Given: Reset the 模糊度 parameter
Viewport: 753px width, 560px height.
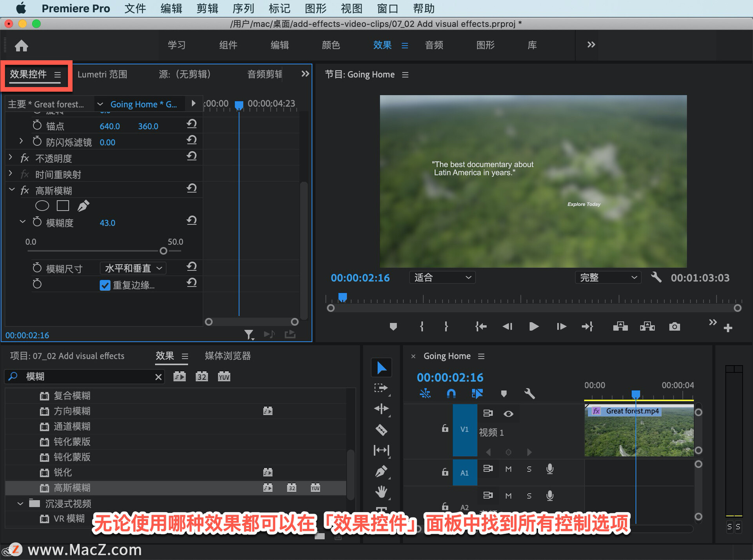Looking at the screenshot, I should tap(191, 221).
